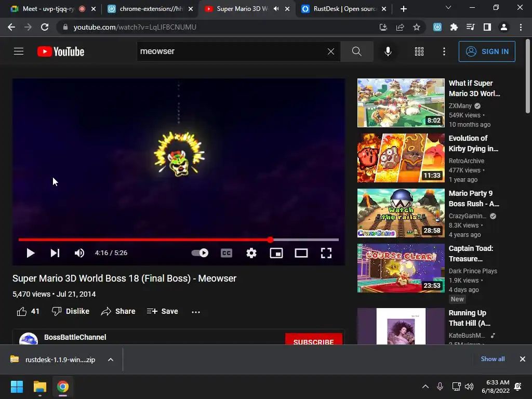Image resolution: width=532 pixels, height=399 pixels.
Task: Open Mario Party 9 Boss Rush thumbnail
Action: click(401, 212)
